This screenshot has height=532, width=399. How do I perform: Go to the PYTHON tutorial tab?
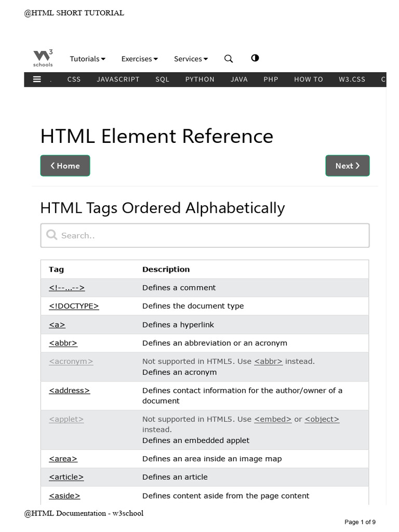(199, 79)
